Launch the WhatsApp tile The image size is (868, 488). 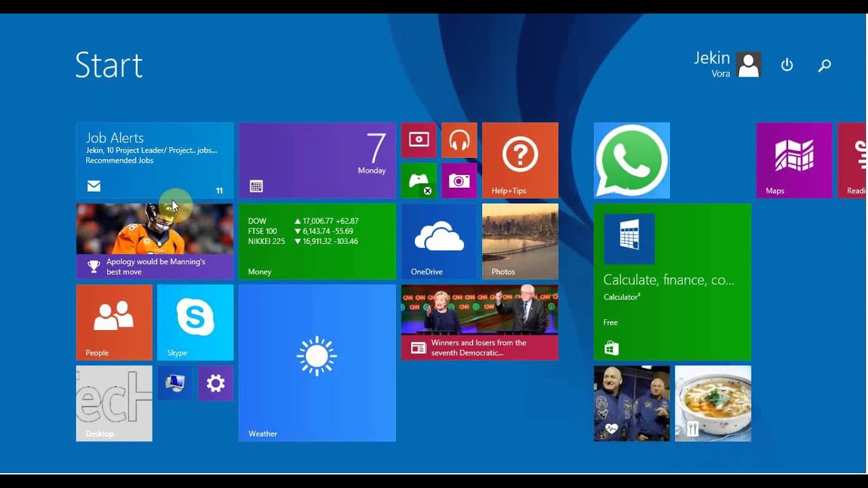[632, 161]
